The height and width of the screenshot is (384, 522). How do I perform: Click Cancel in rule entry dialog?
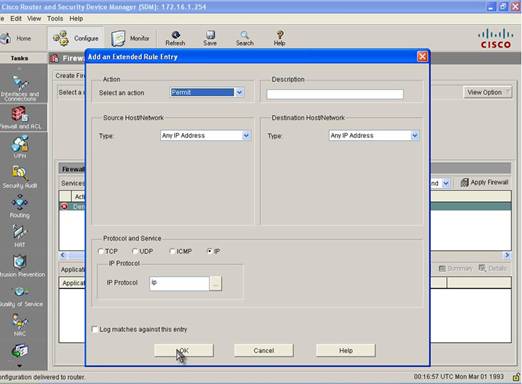pos(264,350)
